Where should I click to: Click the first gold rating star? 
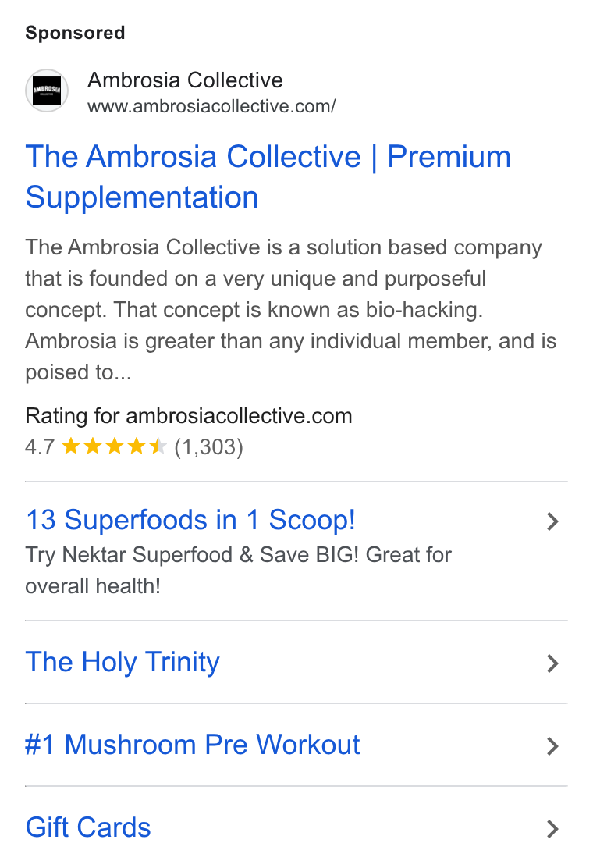[x=71, y=446]
